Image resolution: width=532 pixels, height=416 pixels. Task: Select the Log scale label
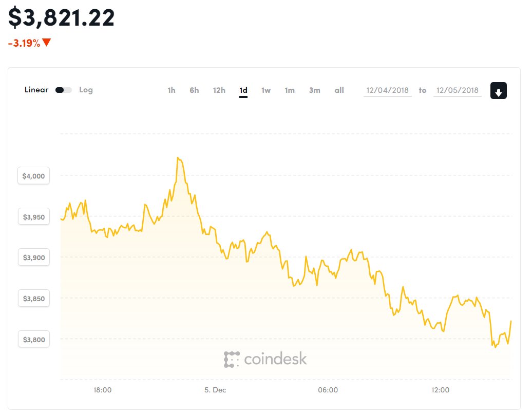[x=86, y=90]
